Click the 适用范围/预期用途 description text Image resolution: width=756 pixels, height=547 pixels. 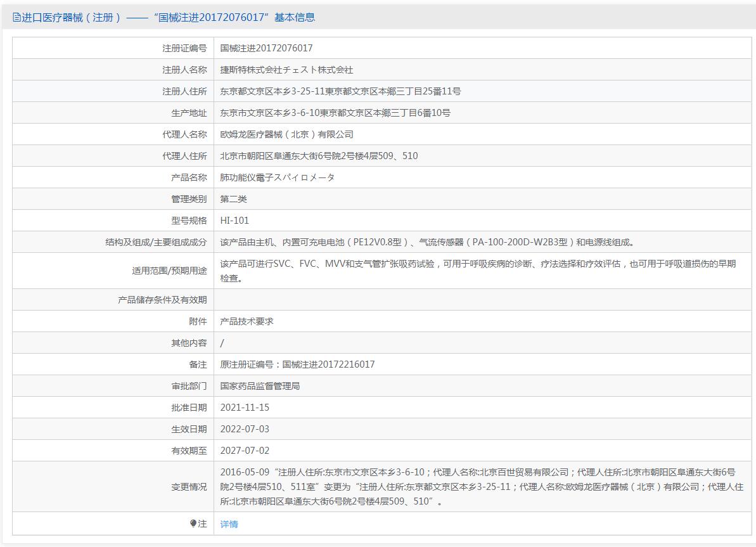(x=477, y=271)
